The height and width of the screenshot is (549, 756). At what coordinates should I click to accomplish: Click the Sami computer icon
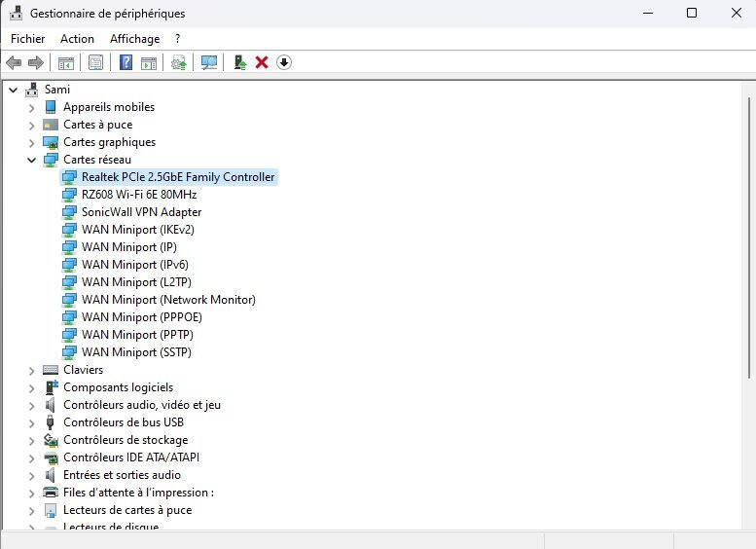point(32,90)
